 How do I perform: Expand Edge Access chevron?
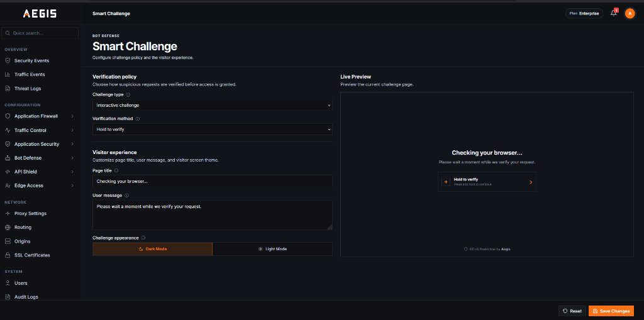point(72,185)
